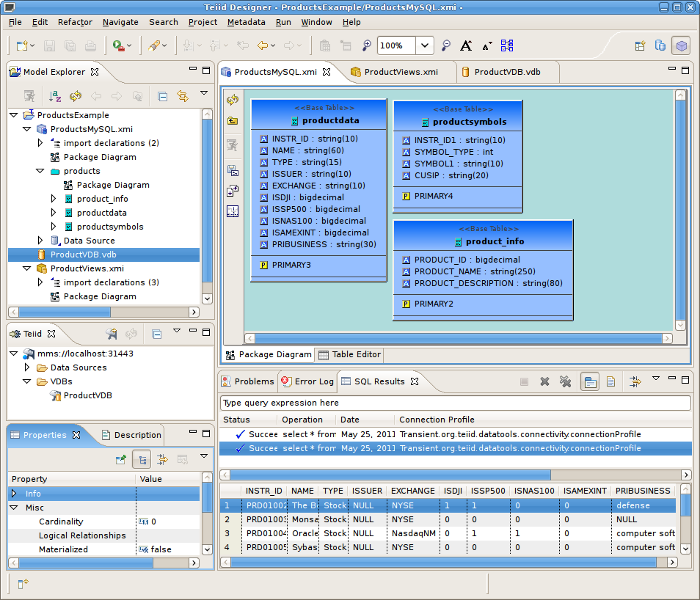Click the Model Explorer horizontal scrollbar
The image size is (700, 600).
[x=103, y=312]
